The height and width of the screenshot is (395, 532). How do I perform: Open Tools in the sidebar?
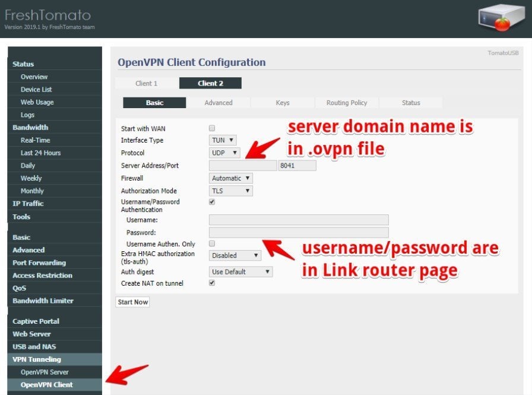[x=55, y=216]
